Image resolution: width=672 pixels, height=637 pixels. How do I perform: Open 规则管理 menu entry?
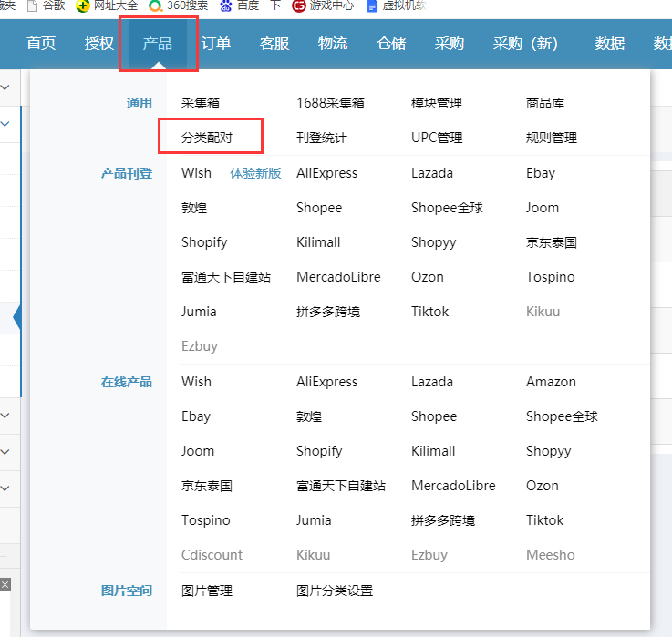[x=552, y=138]
